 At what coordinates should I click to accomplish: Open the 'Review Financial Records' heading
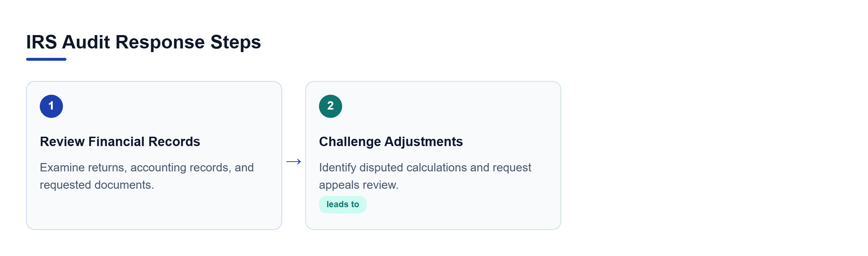coord(120,142)
